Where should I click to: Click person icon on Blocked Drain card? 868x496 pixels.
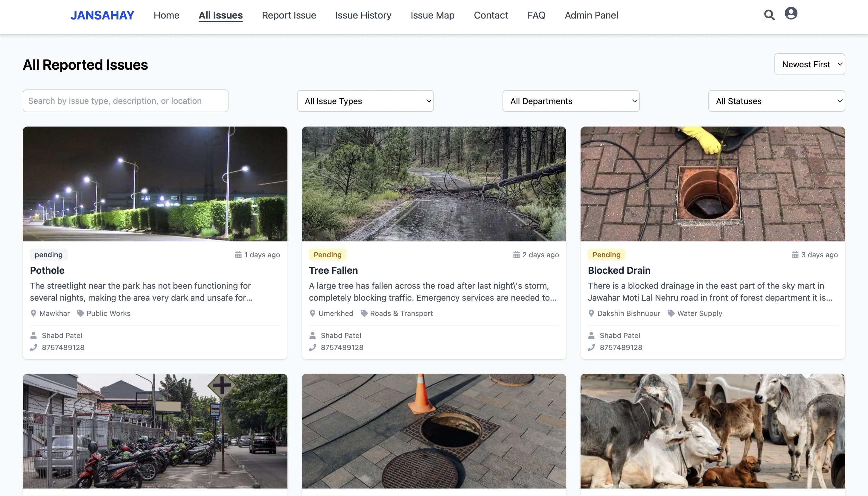tap(591, 336)
